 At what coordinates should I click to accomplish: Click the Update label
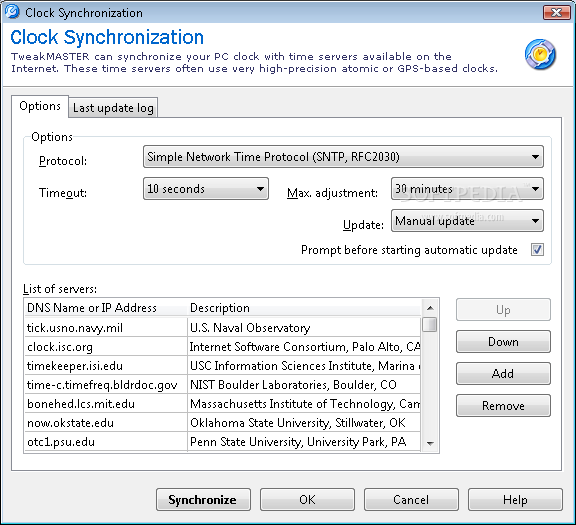363,224
